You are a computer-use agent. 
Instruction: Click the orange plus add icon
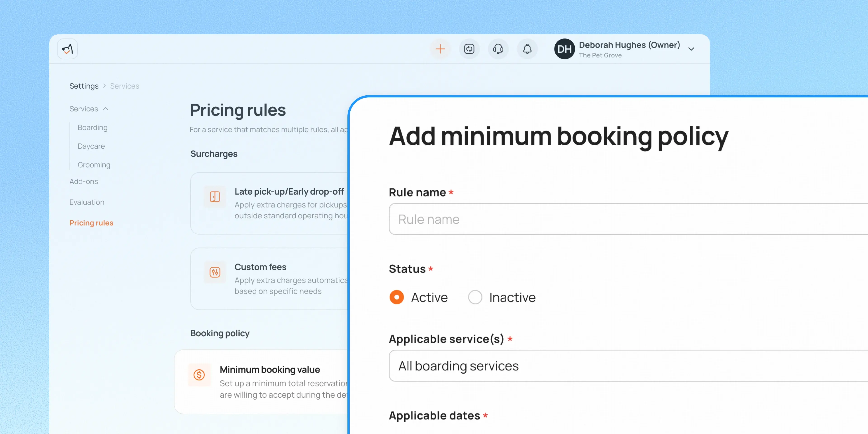(x=440, y=49)
